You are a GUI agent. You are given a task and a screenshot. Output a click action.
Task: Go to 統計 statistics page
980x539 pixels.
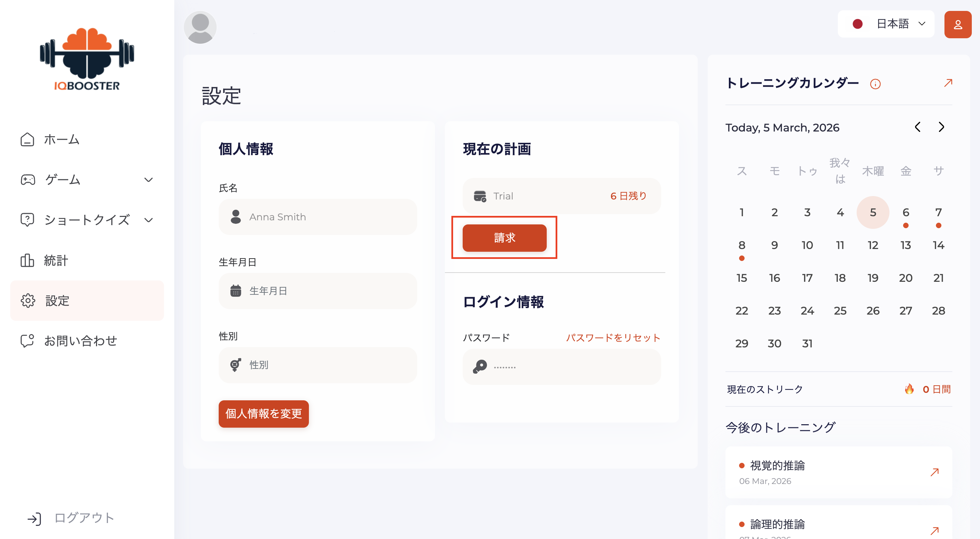click(x=56, y=261)
